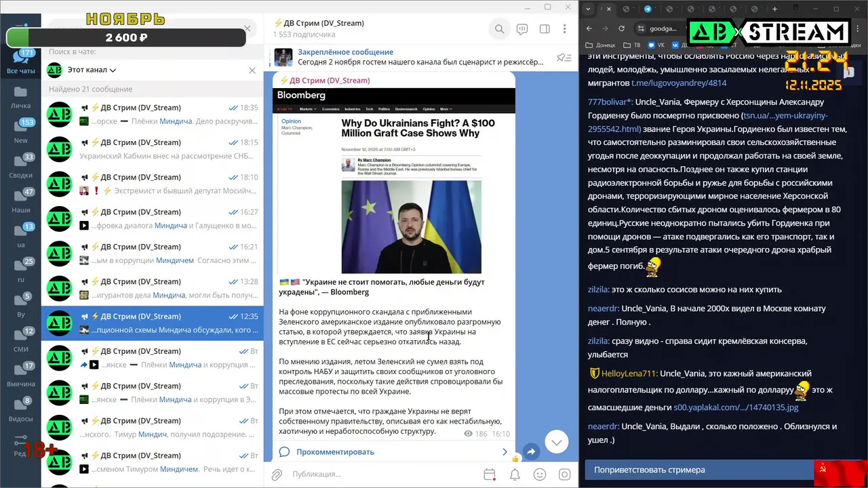Open the 'ТВ' bookmarks folder
Screen dimensions: 868x488
click(x=632, y=45)
